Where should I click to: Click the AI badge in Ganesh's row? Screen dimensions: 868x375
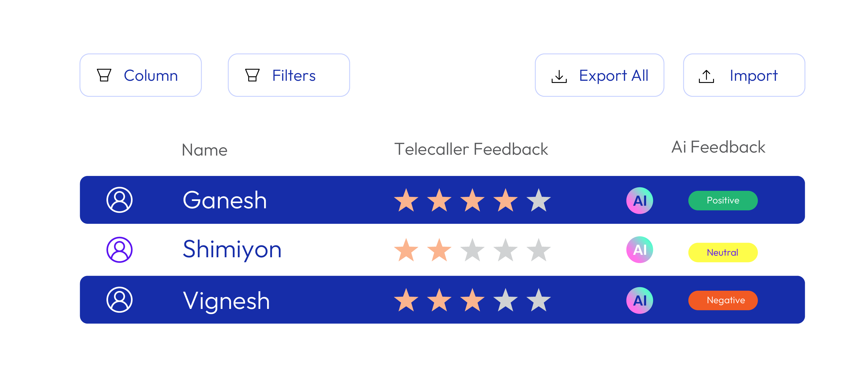(x=640, y=201)
